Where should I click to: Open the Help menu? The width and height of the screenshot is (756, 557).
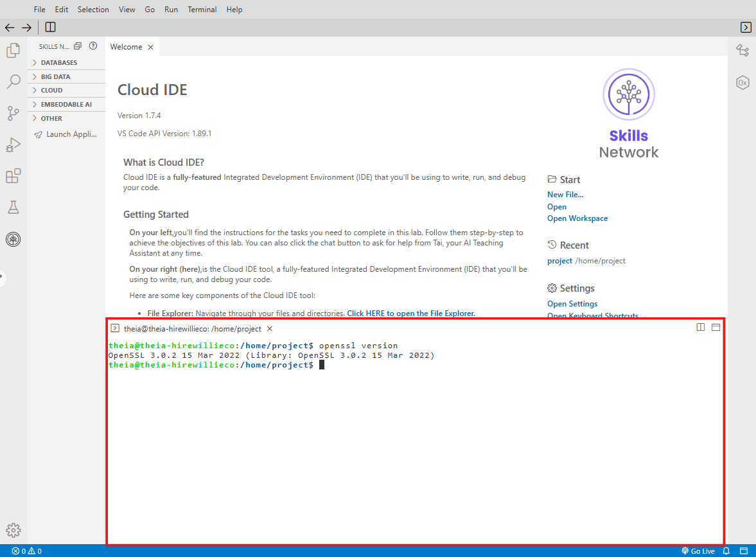point(234,10)
